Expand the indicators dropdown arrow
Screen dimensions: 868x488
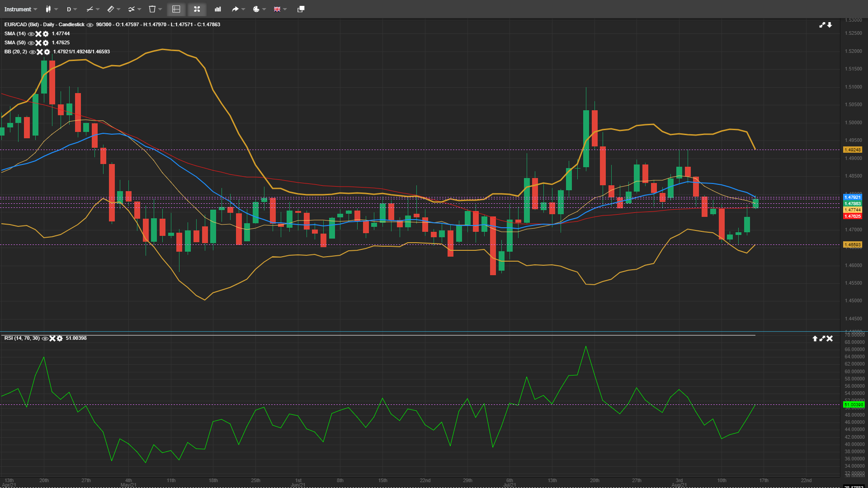(139, 9)
